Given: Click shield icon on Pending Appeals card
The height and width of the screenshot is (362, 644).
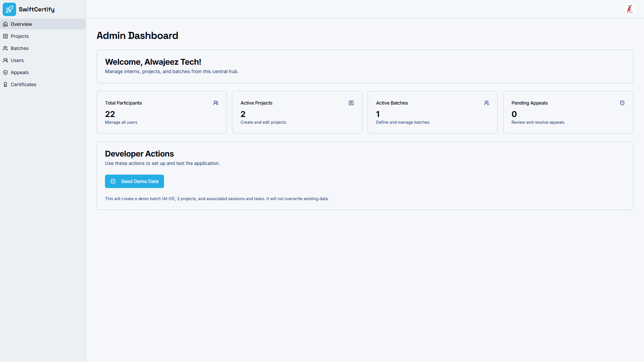Looking at the screenshot, I should pyautogui.click(x=622, y=103).
